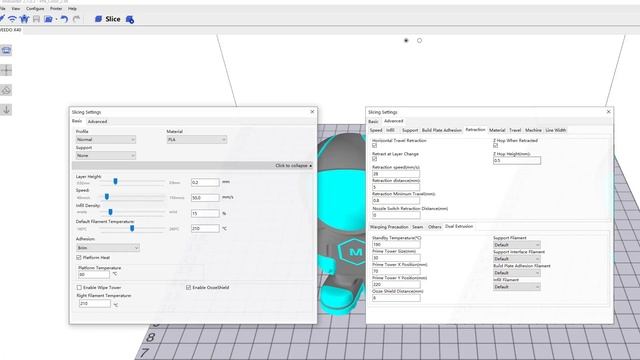Open the View menu

click(16, 9)
